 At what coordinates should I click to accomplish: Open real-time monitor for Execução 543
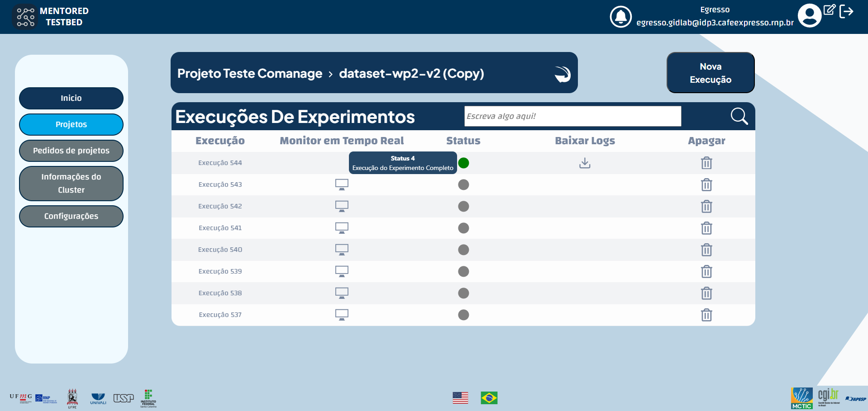[341, 184]
